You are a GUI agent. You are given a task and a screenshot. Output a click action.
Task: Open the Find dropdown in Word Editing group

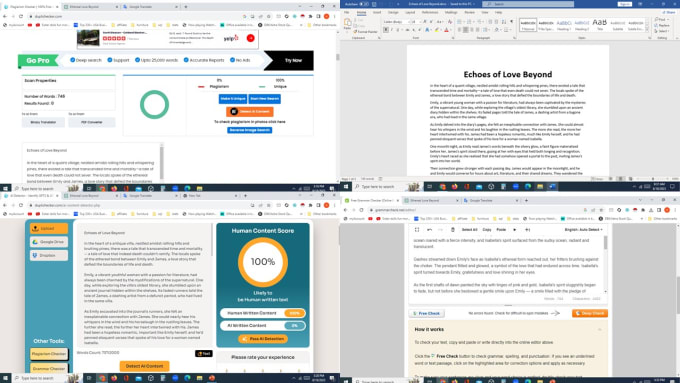click(x=661, y=20)
